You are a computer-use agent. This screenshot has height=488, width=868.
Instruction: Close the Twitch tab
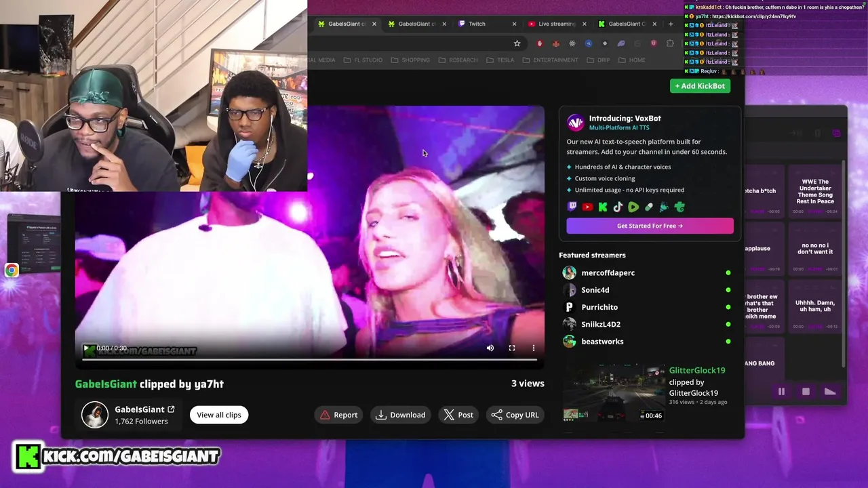pos(514,24)
